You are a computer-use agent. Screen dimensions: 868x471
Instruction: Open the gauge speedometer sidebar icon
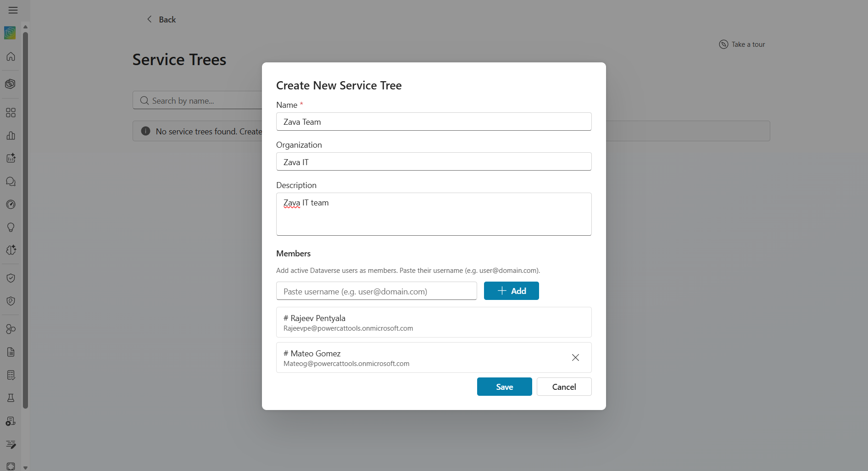click(x=11, y=204)
